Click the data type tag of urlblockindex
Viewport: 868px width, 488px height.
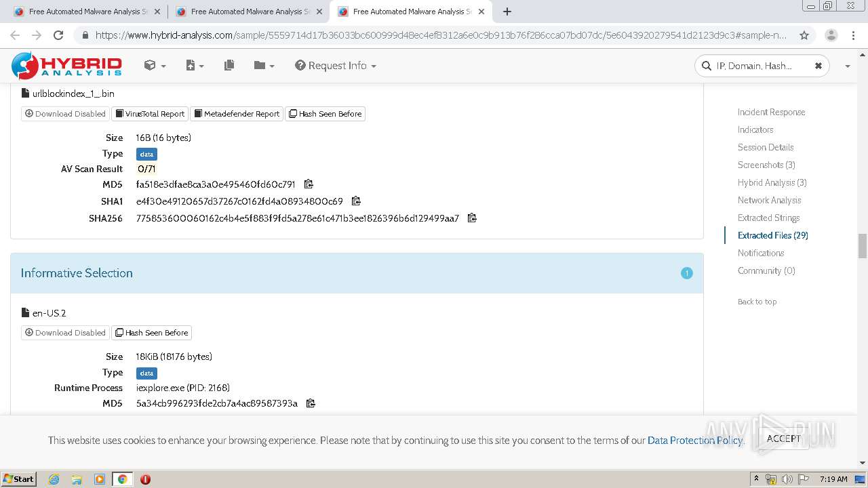click(x=146, y=154)
